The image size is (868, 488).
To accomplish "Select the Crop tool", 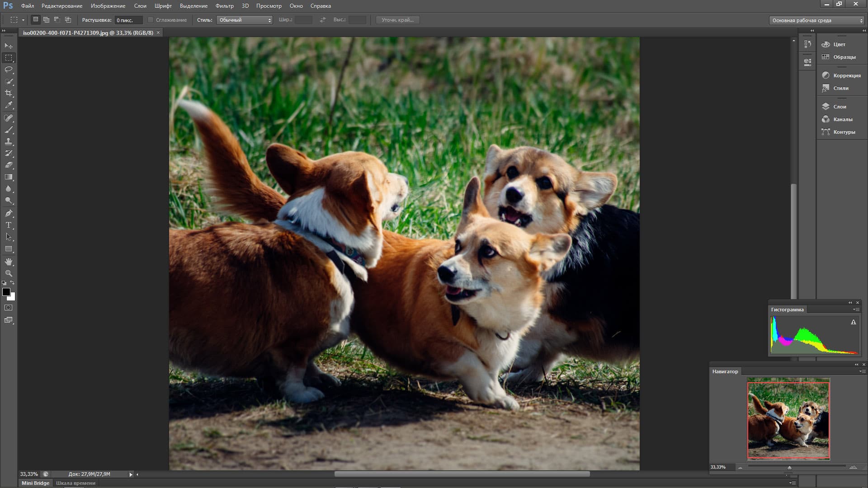I will coord(9,93).
